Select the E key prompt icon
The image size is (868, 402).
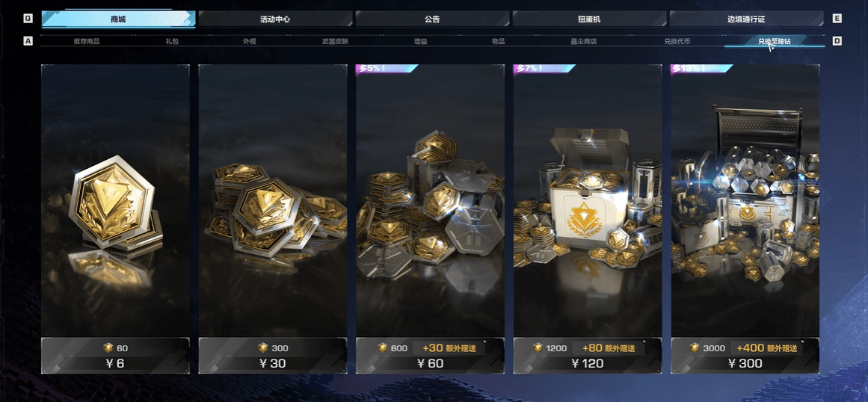click(x=837, y=18)
